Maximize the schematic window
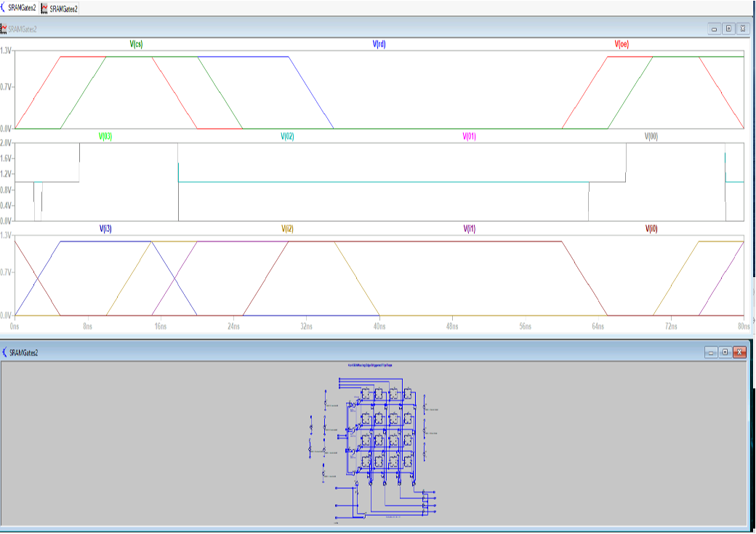Viewport: 756px width, 534px height. point(725,352)
